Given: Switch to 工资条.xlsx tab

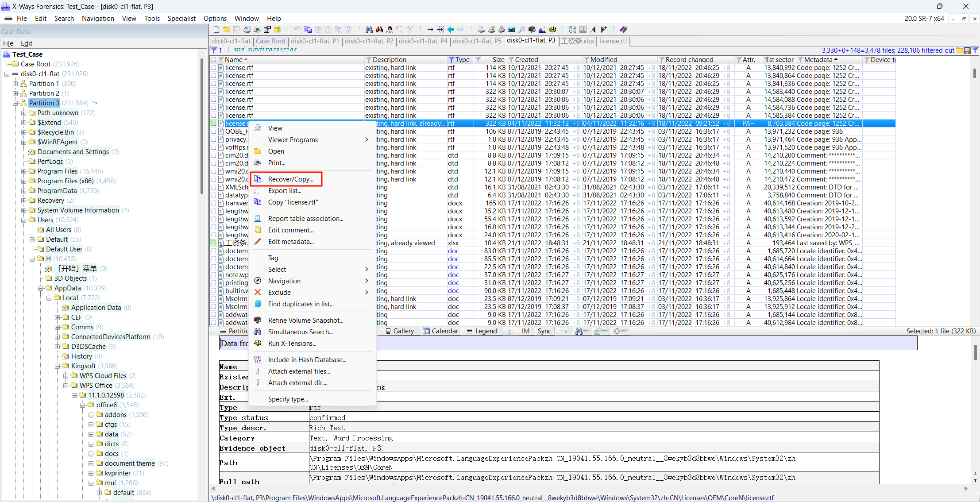Looking at the screenshot, I should pyautogui.click(x=577, y=41).
